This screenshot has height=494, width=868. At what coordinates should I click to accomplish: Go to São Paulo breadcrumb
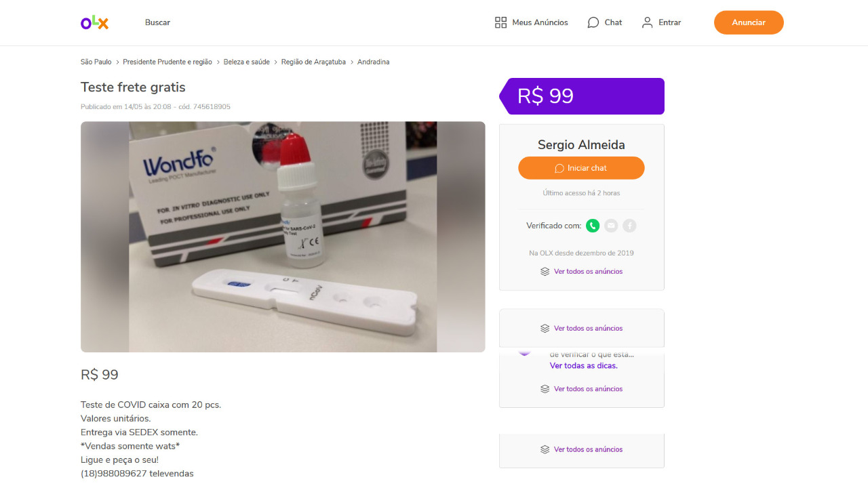click(x=96, y=62)
